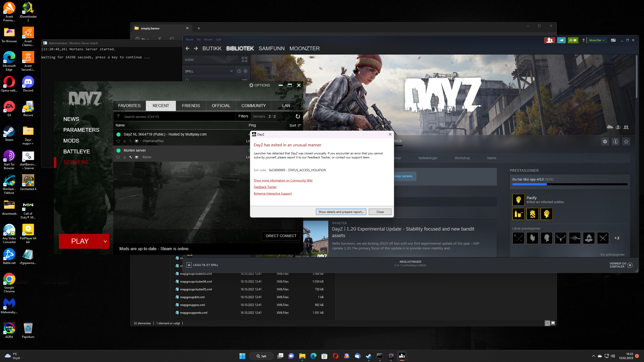Open the FRIENDS server tab
The image size is (644, 362).
tap(191, 106)
